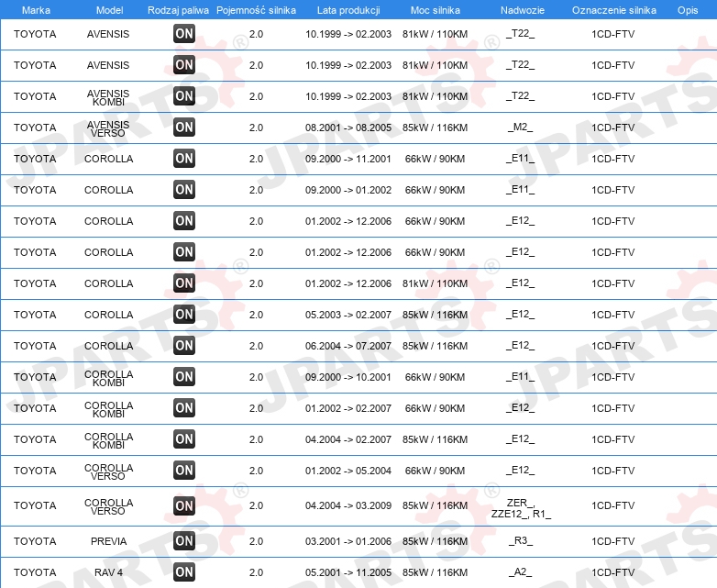Click _E11_ body code in 09.2000 -> 11.2001 row
This screenshot has height=588, width=717.
[x=521, y=159]
